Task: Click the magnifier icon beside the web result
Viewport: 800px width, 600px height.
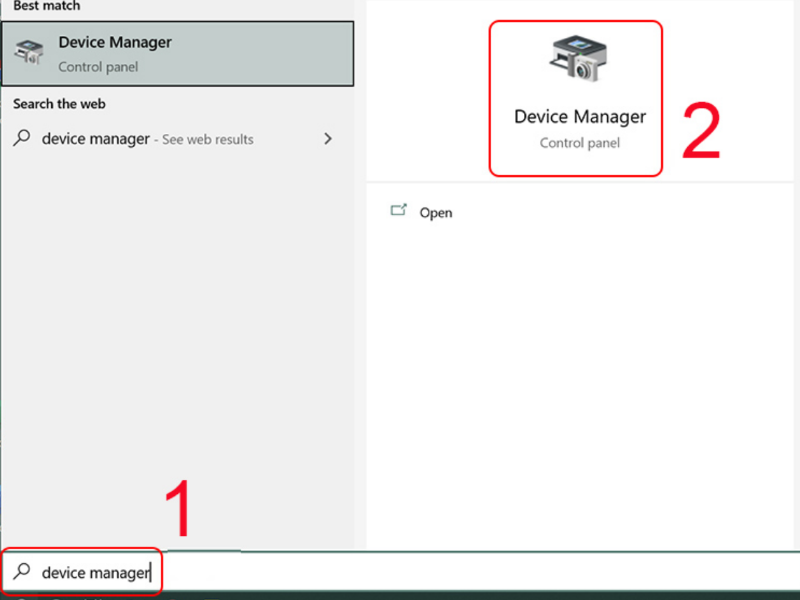Action: tap(22, 139)
